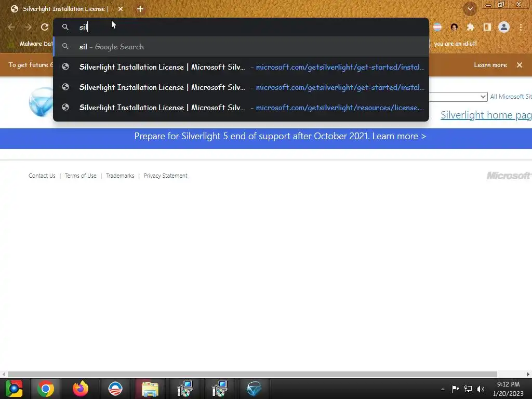
Task: Open Privacy Statement footer link
Action: 166,176
